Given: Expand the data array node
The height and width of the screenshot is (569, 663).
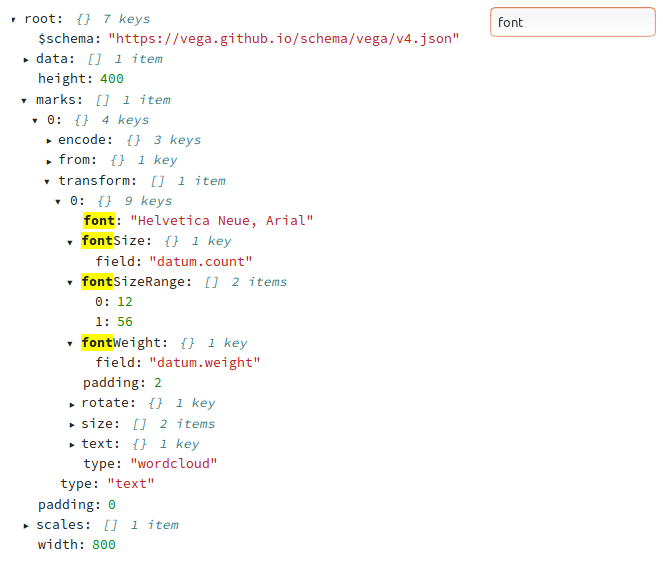Looking at the screenshot, I should [x=26, y=60].
